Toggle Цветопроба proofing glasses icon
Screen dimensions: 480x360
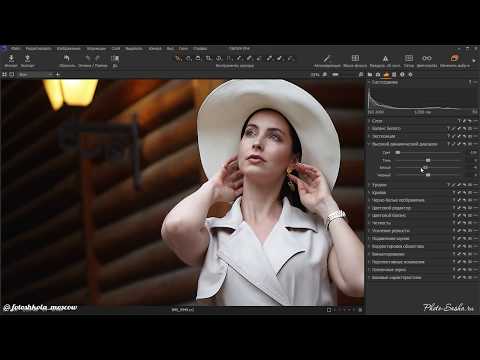(x=427, y=59)
